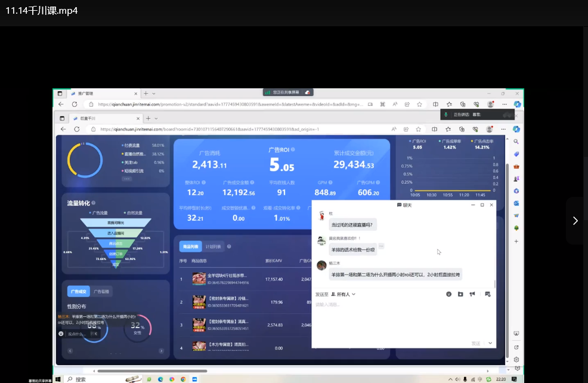
Task: Select 广告看播 tab
Action: coord(101,292)
